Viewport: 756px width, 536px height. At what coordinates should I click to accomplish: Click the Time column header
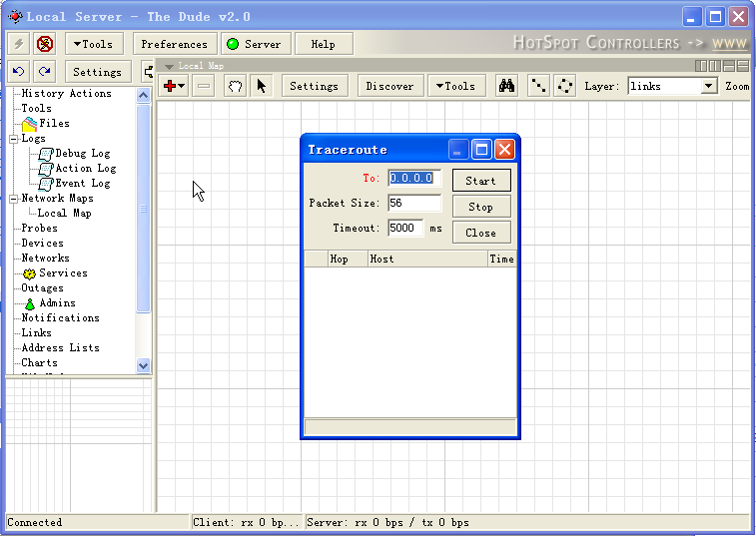[501, 259]
